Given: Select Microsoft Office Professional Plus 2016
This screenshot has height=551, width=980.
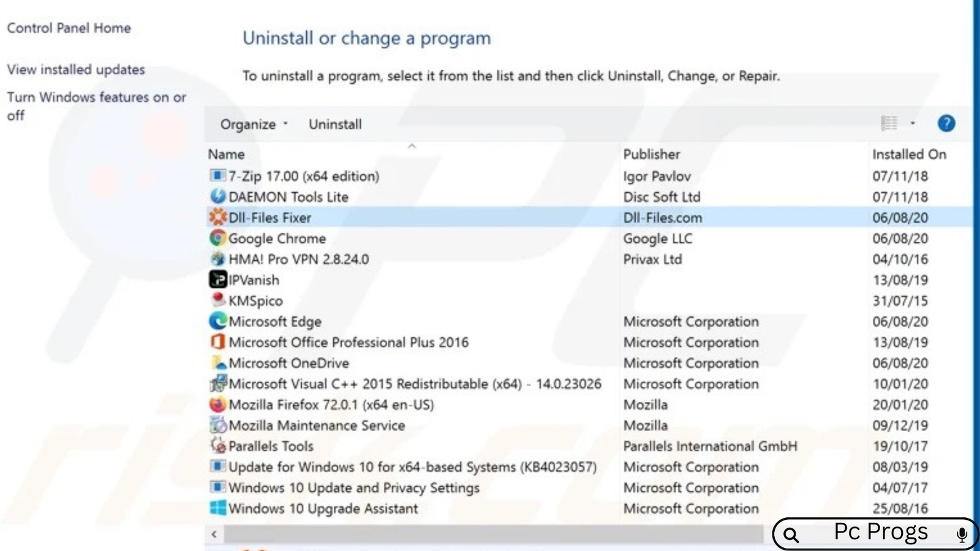Looking at the screenshot, I should pos(588,342).
